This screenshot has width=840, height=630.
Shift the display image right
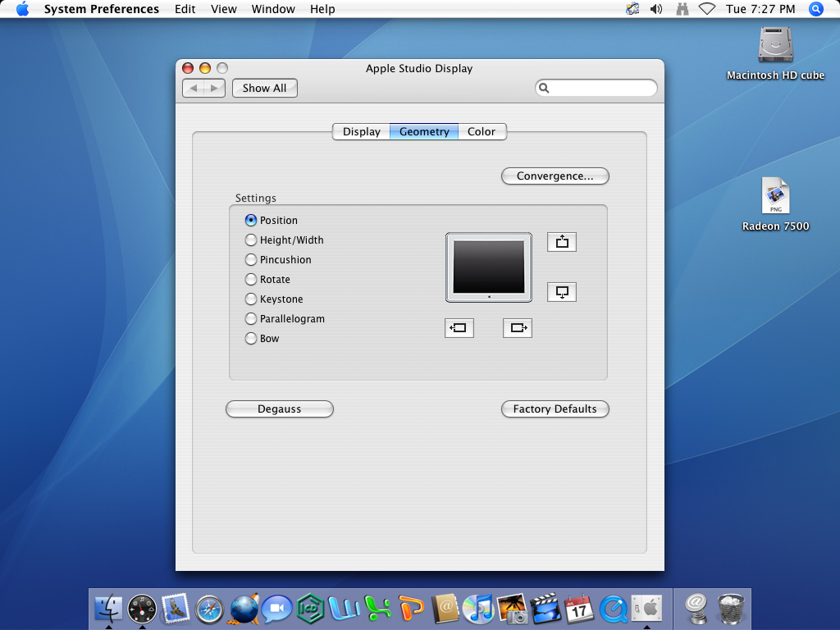coord(518,328)
